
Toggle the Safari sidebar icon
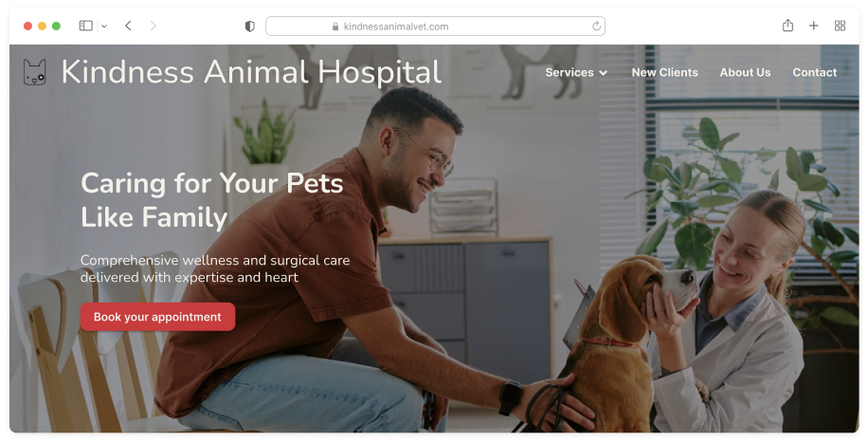tap(86, 26)
